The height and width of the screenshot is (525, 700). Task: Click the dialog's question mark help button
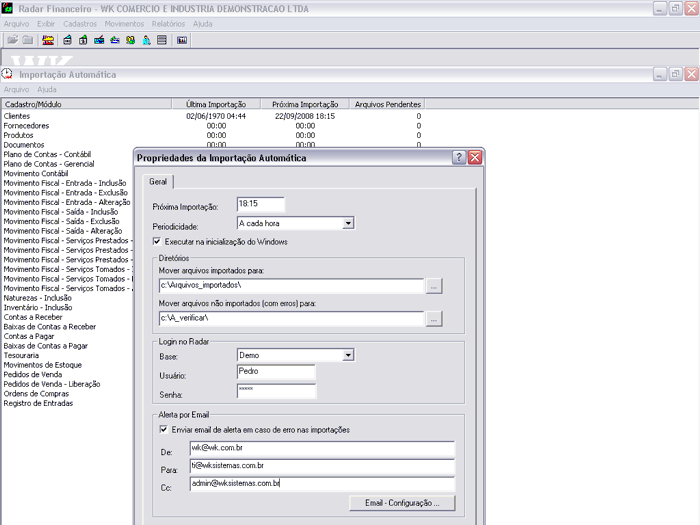tap(459, 158)
